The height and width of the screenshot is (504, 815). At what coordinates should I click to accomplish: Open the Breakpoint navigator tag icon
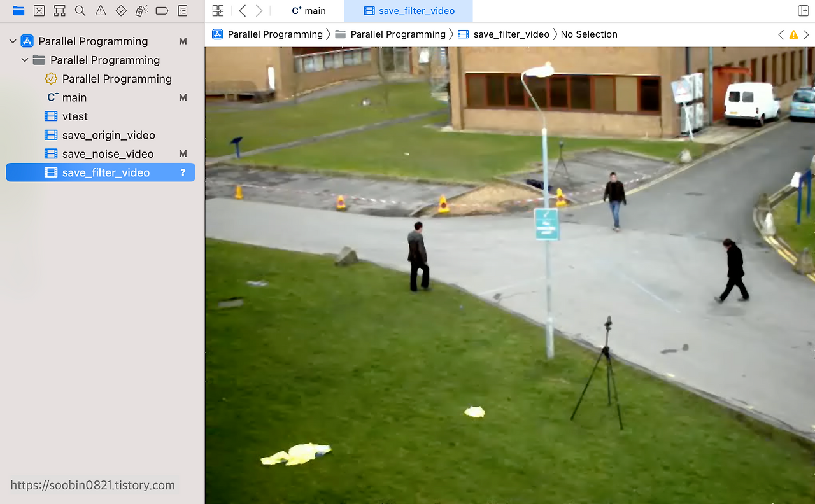click(162, 11)
